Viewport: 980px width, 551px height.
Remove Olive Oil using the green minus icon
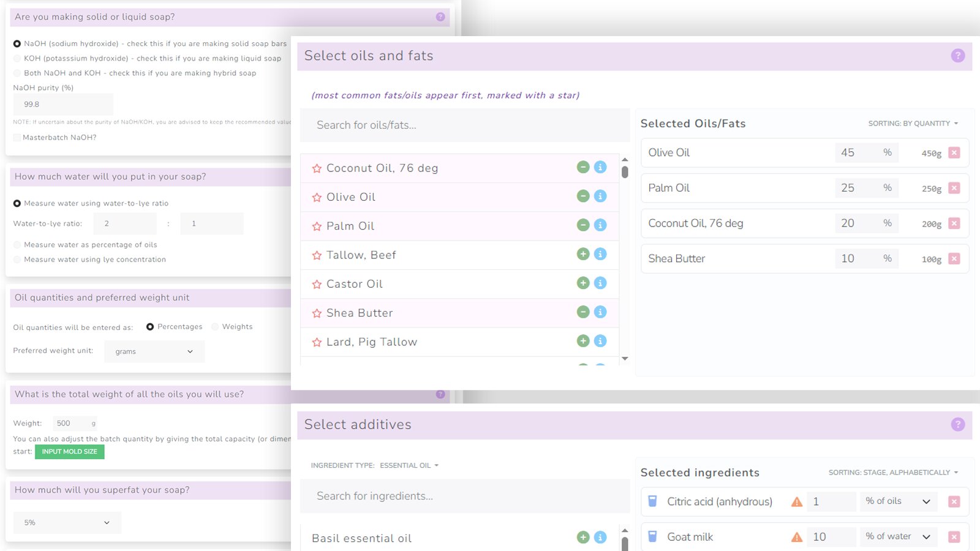[582, 196]
